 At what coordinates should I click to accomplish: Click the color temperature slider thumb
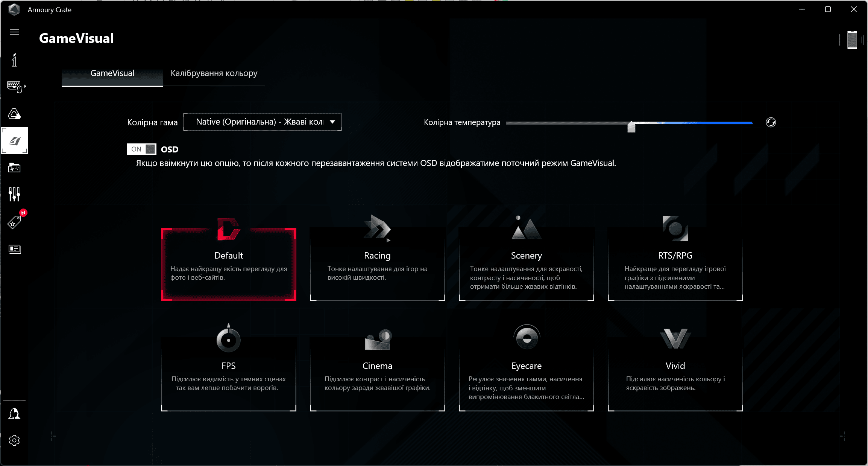tap(631, 126)
